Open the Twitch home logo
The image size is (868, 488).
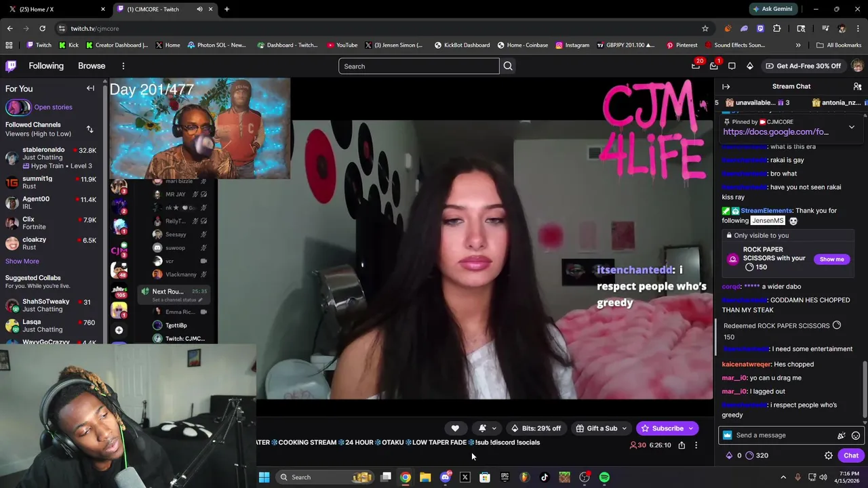[x=11, y=66]
